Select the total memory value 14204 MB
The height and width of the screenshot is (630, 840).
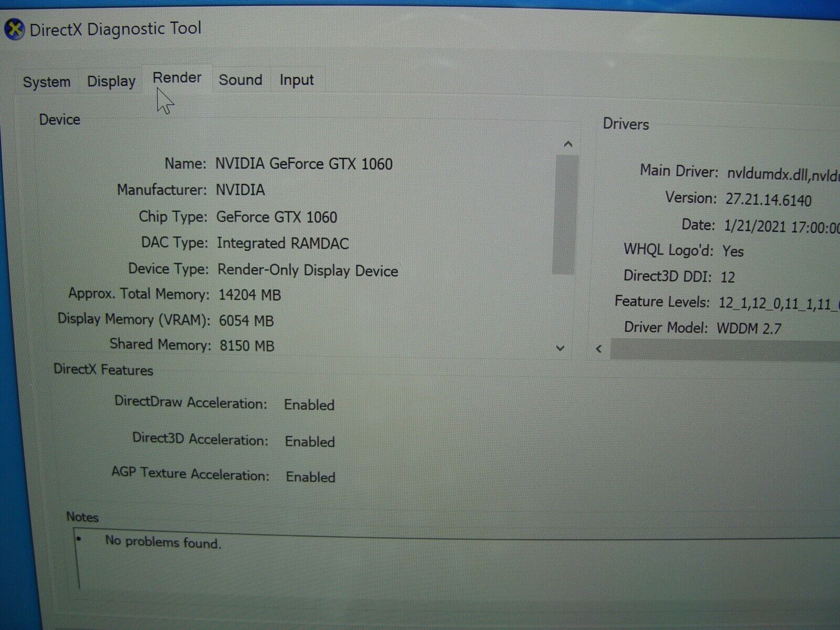click(249, 295)
